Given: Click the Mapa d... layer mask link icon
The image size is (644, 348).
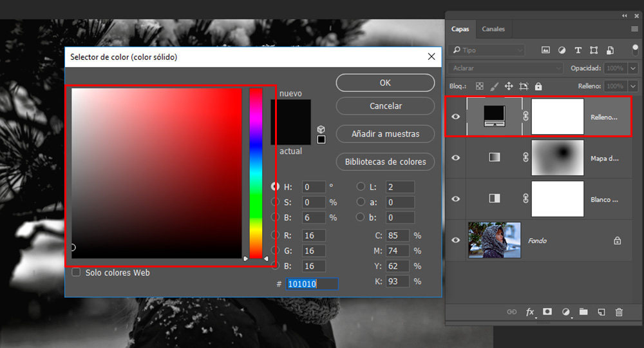Looking at the screenshot, I should pyautogui.click(x=526, y=157).
